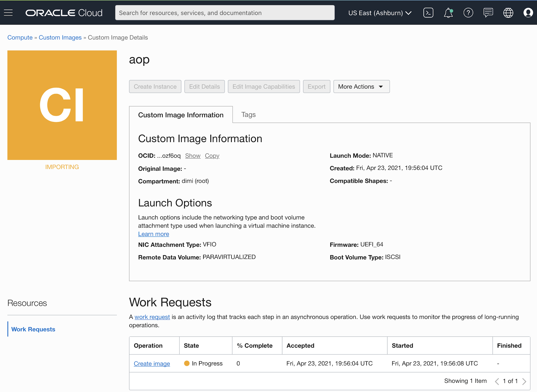Click the search resources input field
The image size is (537, 392).
tap(225, 13)
